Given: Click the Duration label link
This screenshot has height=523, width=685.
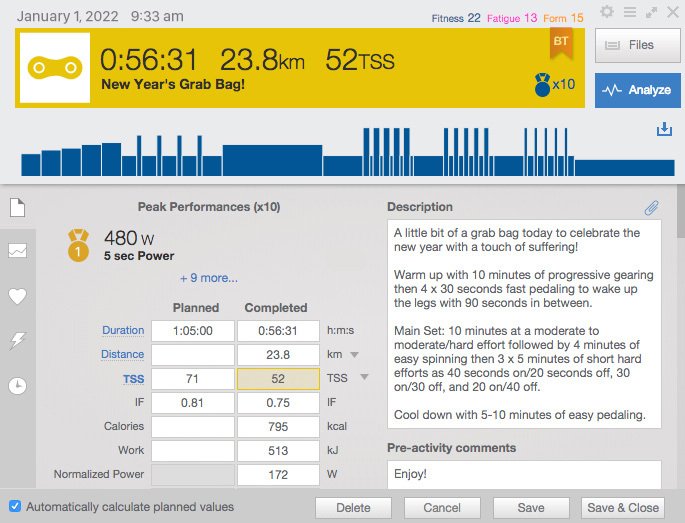Looking at the screenshot, I should [123, 330].
